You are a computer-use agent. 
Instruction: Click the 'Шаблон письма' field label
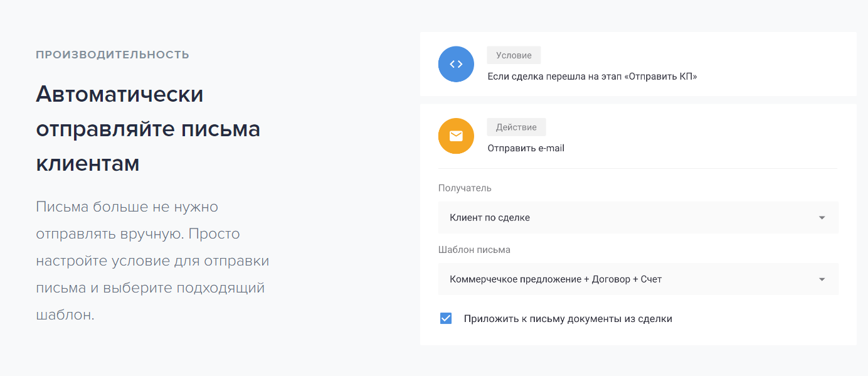click(474, 249)
